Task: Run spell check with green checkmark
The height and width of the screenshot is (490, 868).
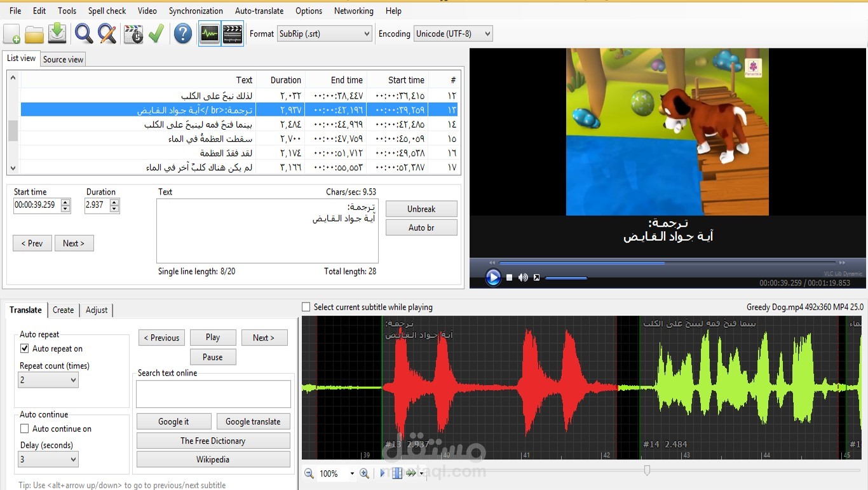Action: 156,34
